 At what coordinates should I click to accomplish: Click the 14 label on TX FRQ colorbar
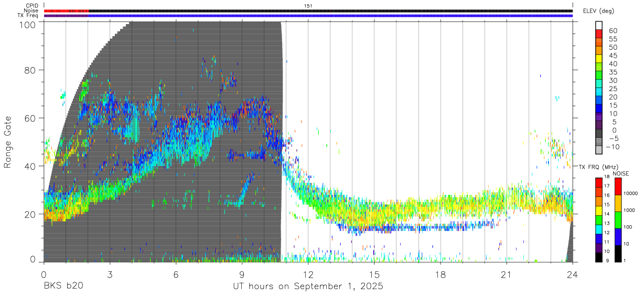(x=607, y=214)
